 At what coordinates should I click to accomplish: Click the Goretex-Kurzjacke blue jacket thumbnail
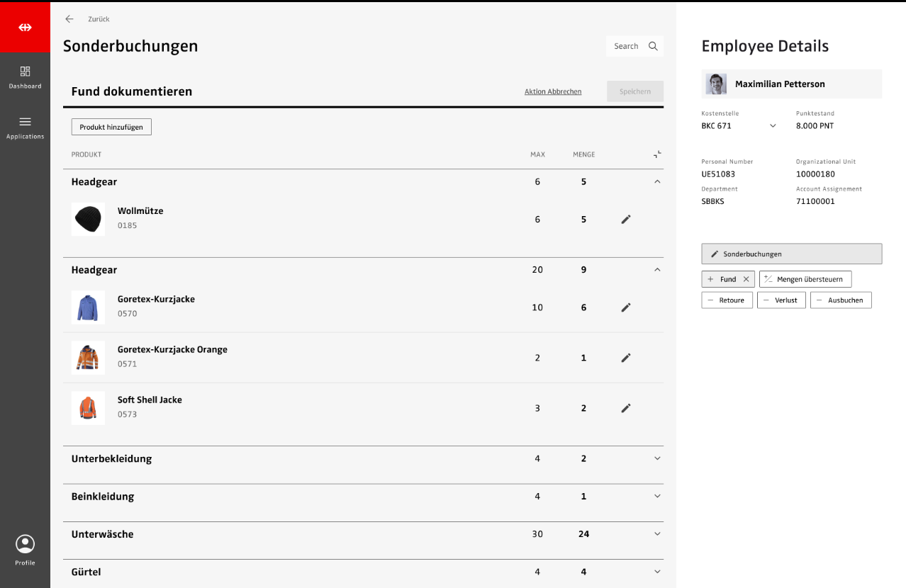(x=88, y=307)
